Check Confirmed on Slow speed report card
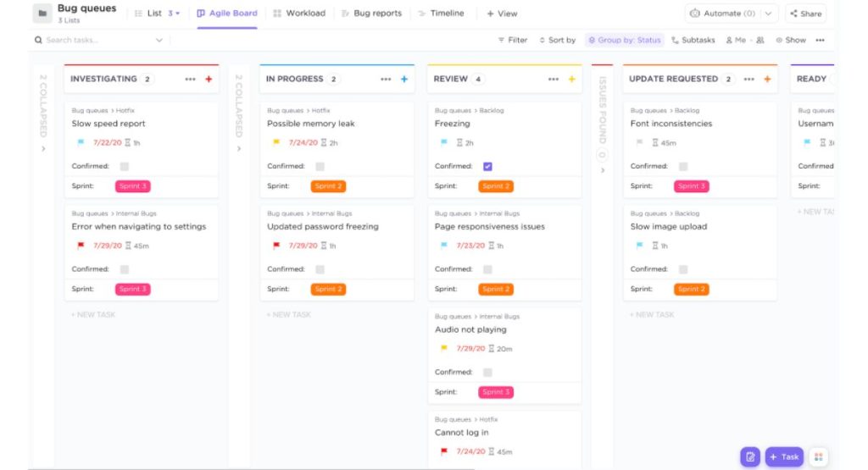 click(125, 166)
